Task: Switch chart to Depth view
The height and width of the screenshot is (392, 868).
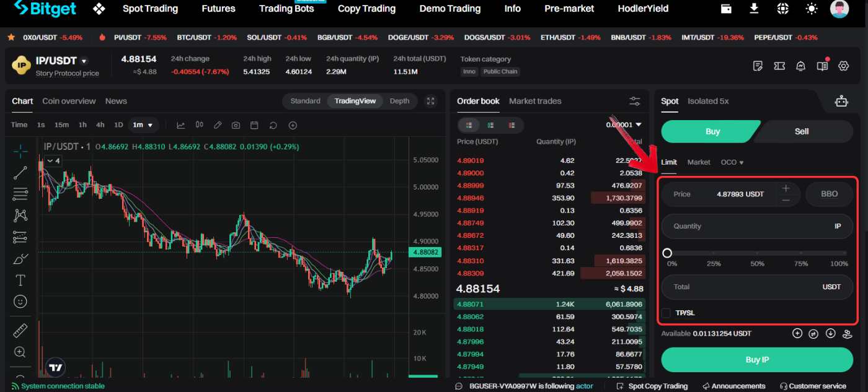Action: [x=399, y=101]
